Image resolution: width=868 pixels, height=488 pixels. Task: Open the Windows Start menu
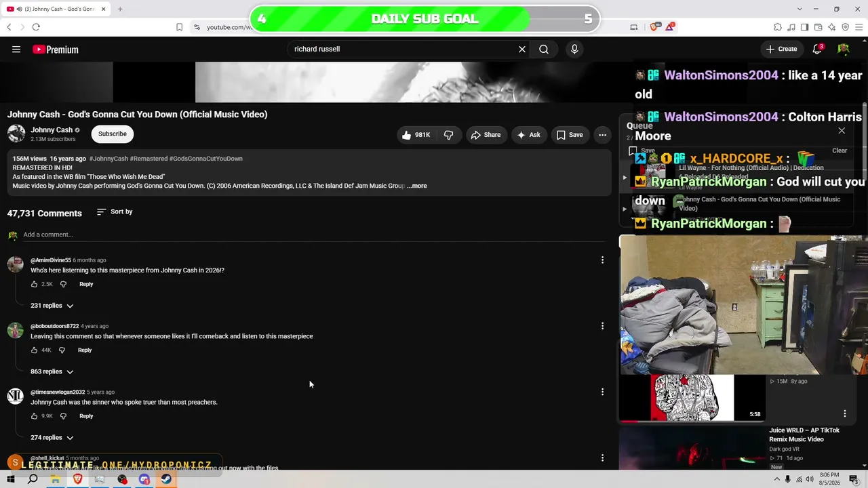click(x=11, y=479)
